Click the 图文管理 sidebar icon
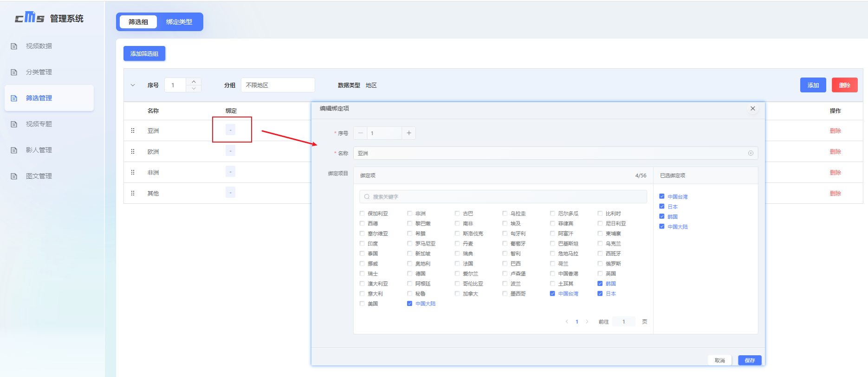This screenshot has height=377, width=868. point(14,176)
